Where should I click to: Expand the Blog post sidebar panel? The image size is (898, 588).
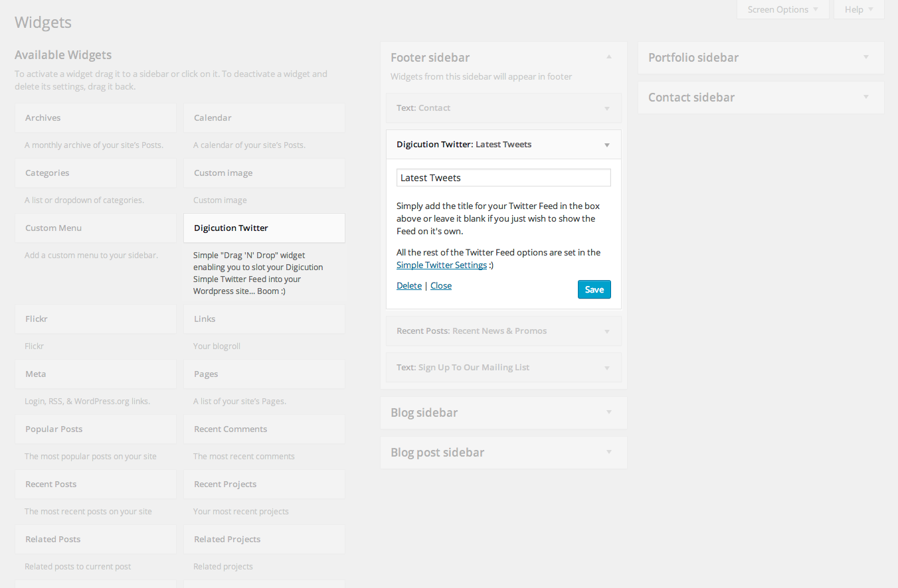(609, 453)
